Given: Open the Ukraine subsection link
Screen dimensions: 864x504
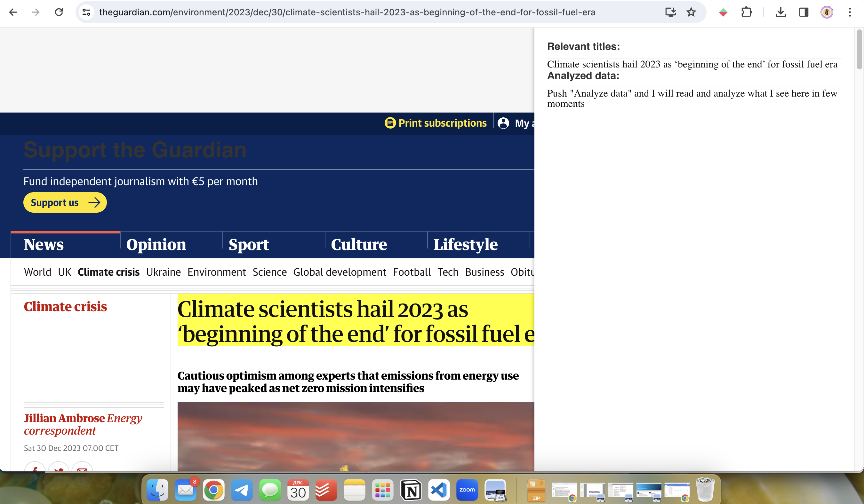Looking at the screenshot, I should [x=163, y=272].
